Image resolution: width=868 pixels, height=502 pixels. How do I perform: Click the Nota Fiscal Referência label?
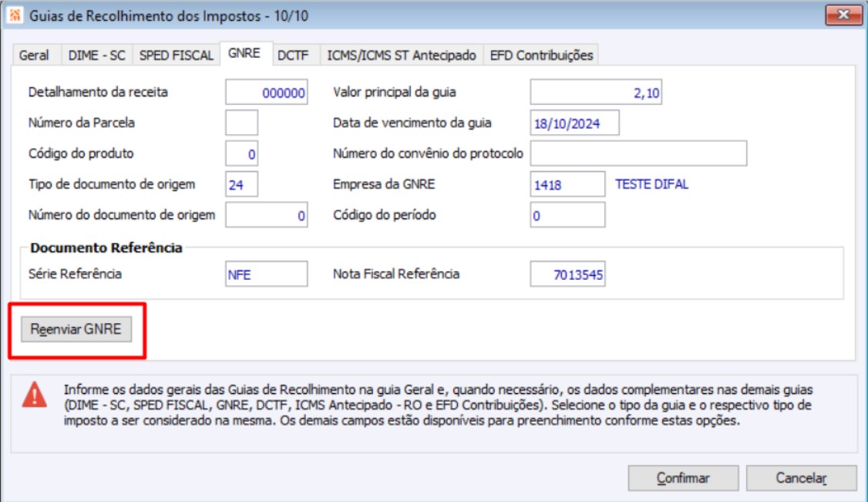click(395, 274)
